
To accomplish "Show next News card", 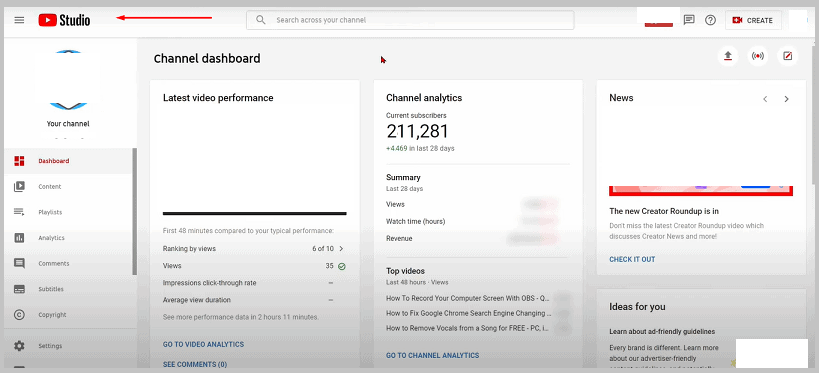I will pos(786,99).
